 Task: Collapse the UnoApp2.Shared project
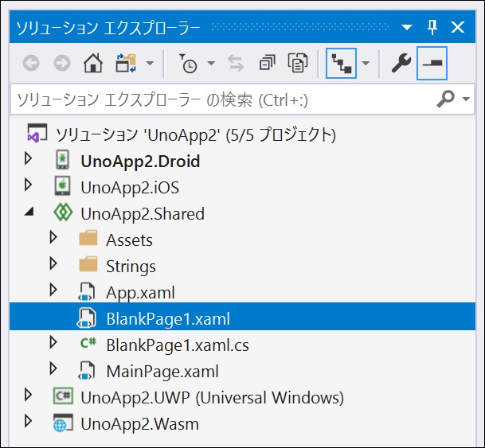[29, 212]
